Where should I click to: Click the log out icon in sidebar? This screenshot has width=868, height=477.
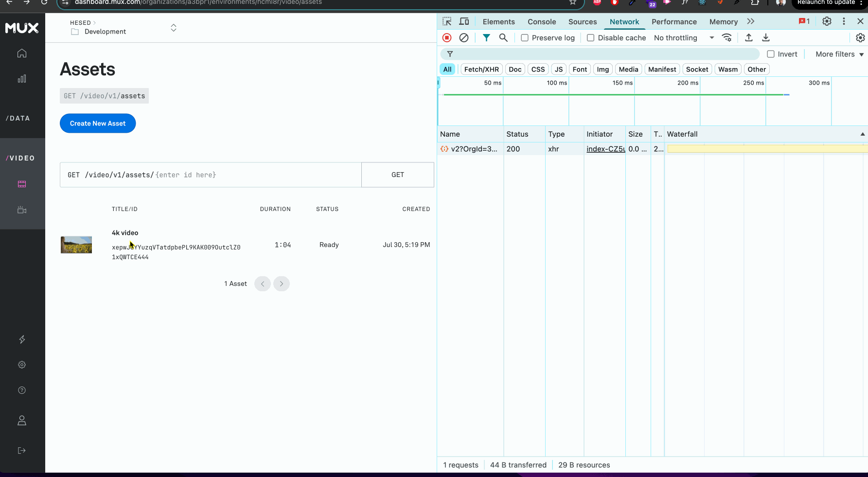pyautogui.click(x=22, y=451)
